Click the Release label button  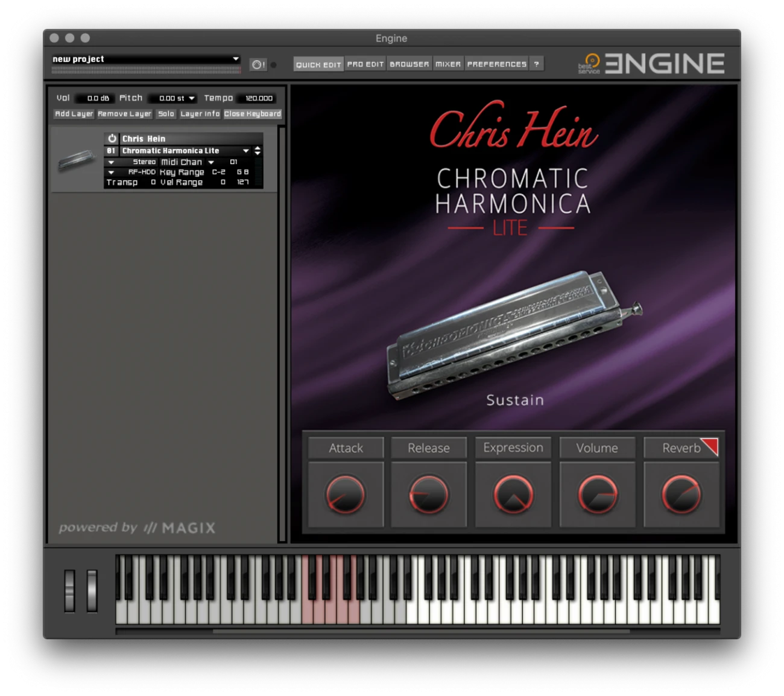tap(429, 448)
